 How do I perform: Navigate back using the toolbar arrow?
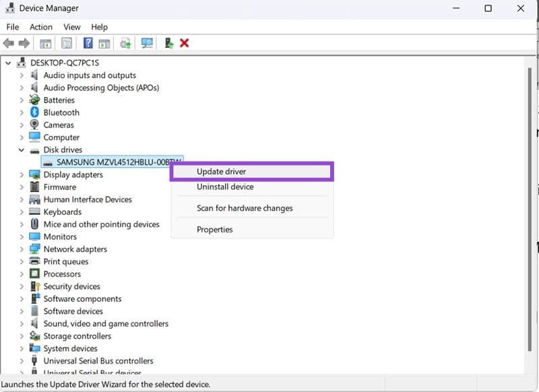[x=9, y=42]
